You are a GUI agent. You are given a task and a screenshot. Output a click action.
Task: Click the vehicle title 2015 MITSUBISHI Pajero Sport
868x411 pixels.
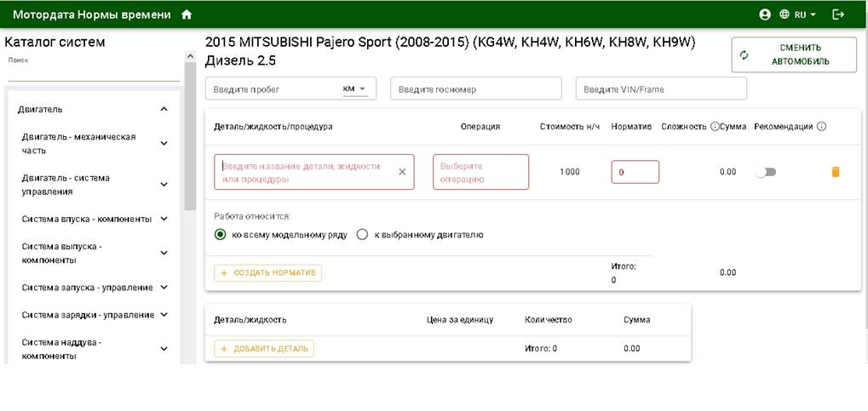click(450, 51)
